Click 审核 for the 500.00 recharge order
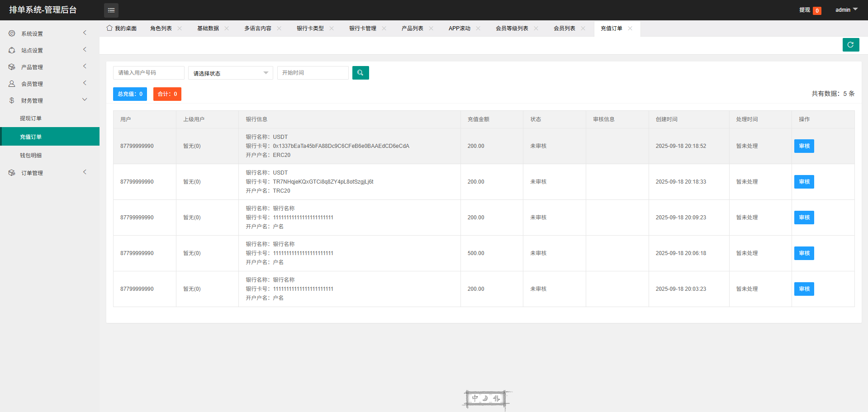Viewport: 868px width, 412px height. click(x=804, y=253)
